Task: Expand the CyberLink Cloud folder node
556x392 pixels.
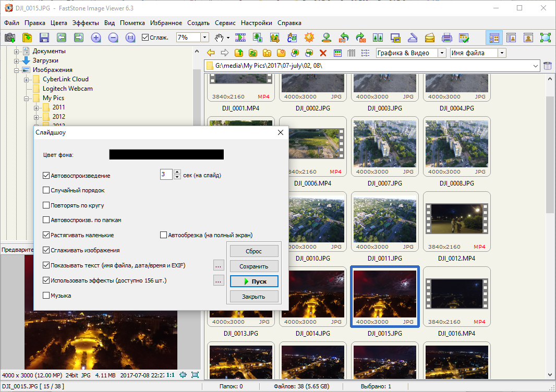Action: click(26, 79)
